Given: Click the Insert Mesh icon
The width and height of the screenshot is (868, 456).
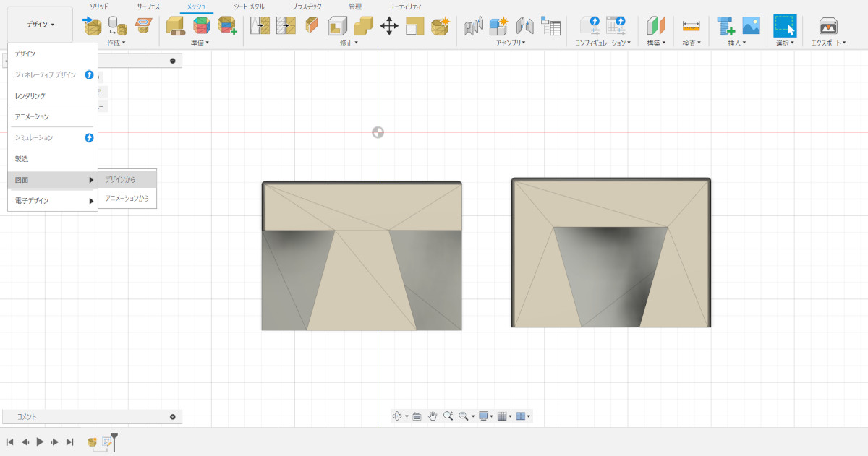Looking at the screenshot, I should 92,27.
